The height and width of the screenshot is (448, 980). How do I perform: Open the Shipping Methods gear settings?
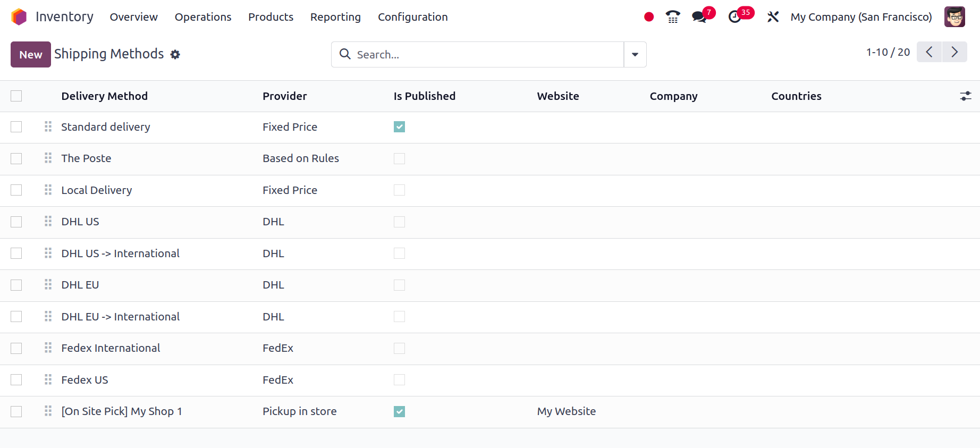(x=175, y=55)
